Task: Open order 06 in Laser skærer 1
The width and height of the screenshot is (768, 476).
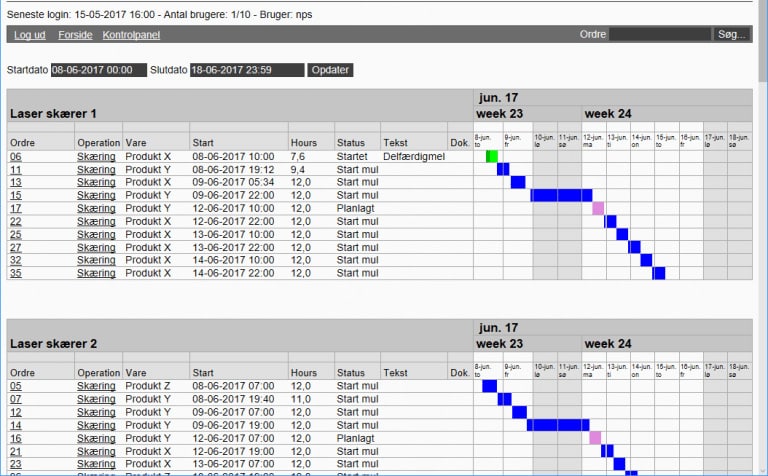Action: pyautogui.click(x=16, y=157)
